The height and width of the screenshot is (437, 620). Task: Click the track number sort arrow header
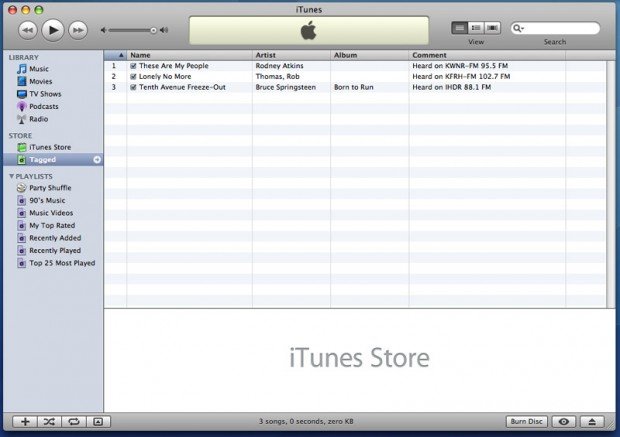[x=115, y=55]
